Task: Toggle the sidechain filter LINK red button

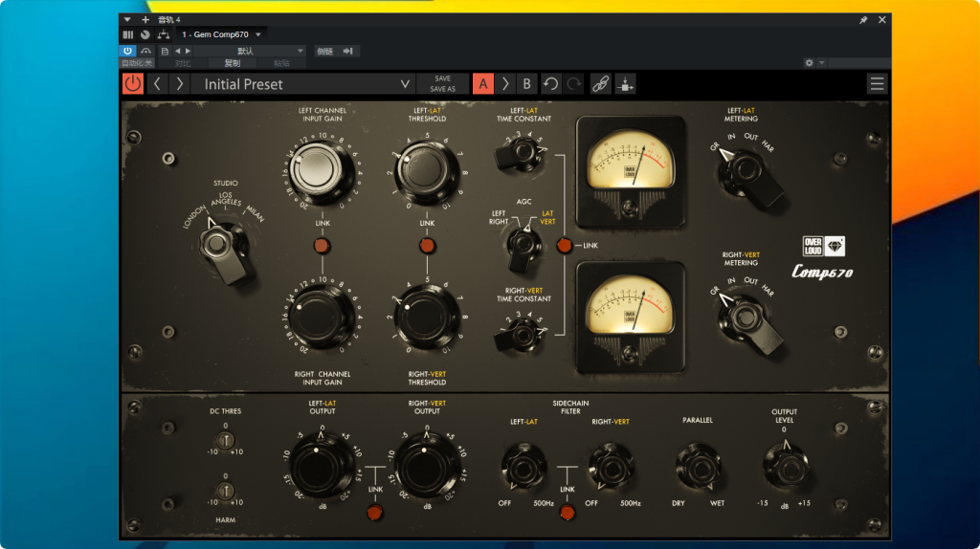Action: click(567, 513)
